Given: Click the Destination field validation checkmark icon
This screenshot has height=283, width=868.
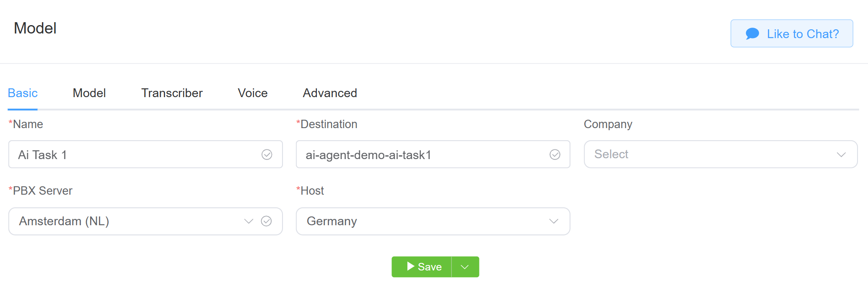Looking at the screenshot, I should 555,154.
